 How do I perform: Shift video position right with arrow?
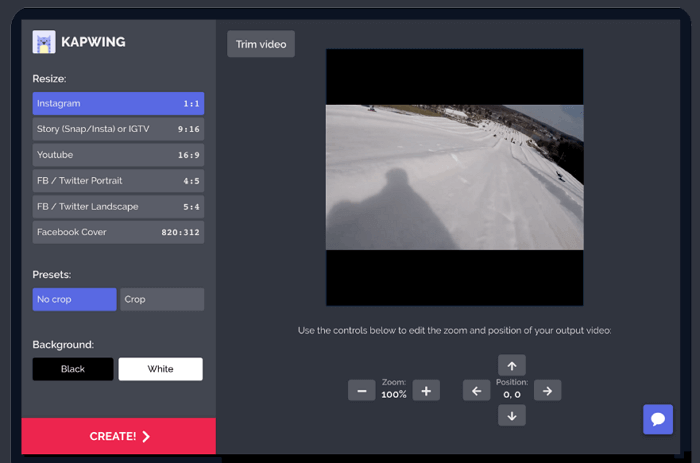pyautogui.click(x=546, y=390)
